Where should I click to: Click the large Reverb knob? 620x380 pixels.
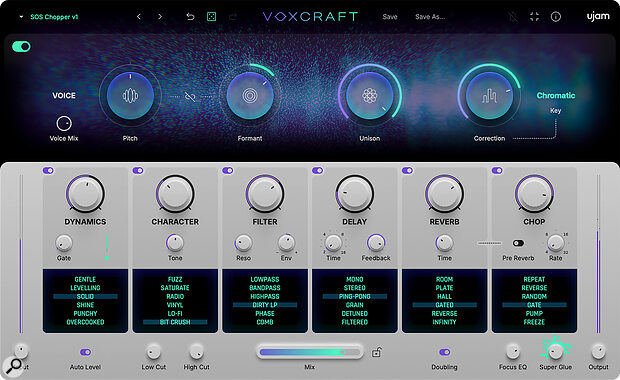click(444, 194)
